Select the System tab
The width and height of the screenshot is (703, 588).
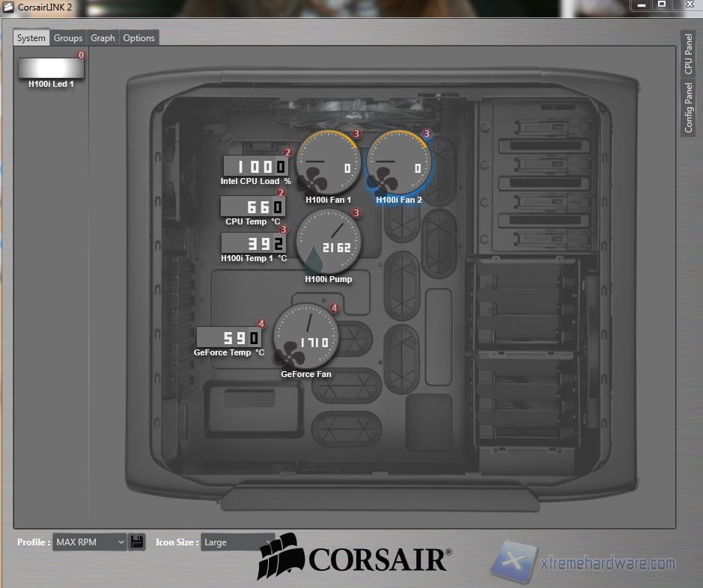click(31, 38)
